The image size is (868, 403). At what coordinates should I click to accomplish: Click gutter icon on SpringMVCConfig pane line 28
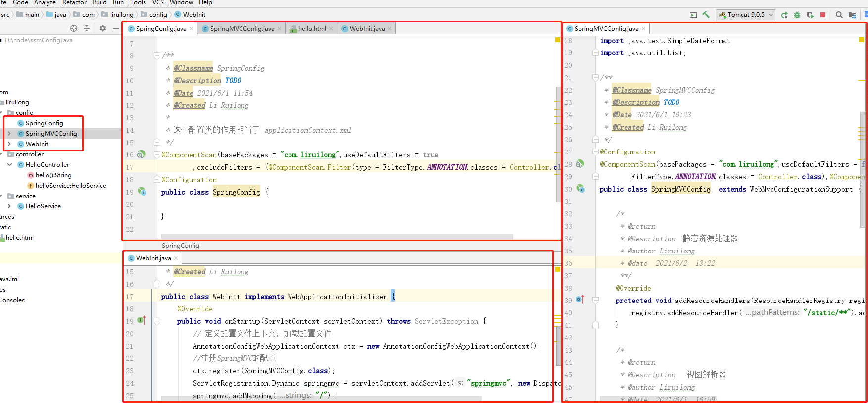pyautogui.click(x=580, y=164)
